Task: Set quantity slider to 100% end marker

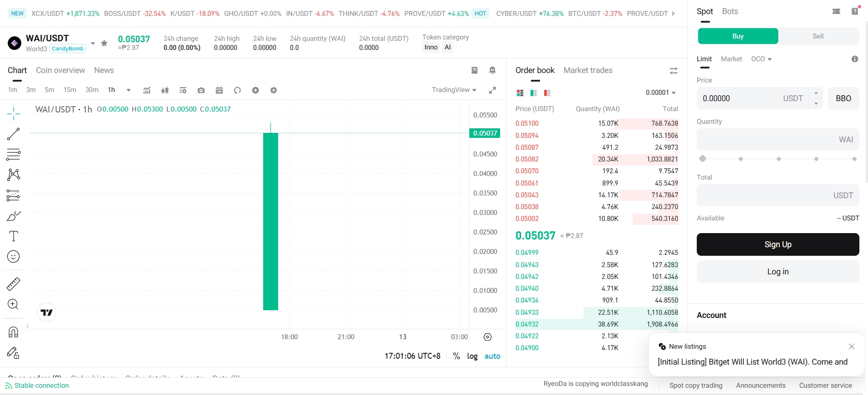Action: coord(854,159)
